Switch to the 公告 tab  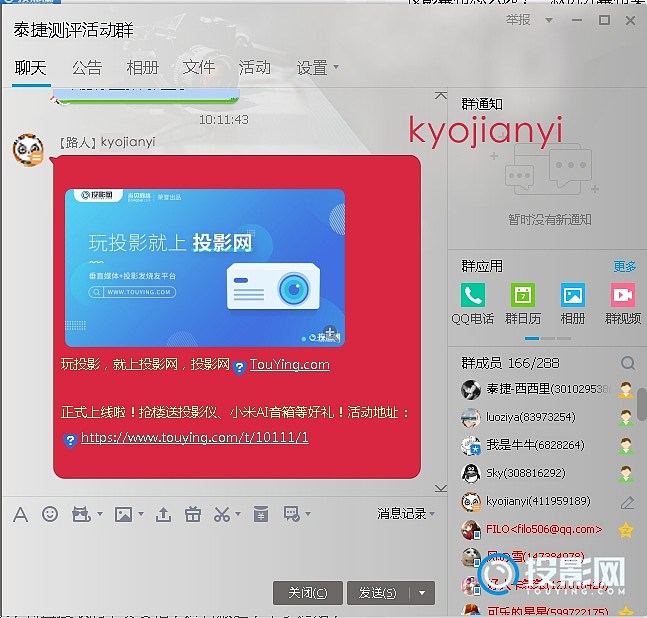point(87,68)
